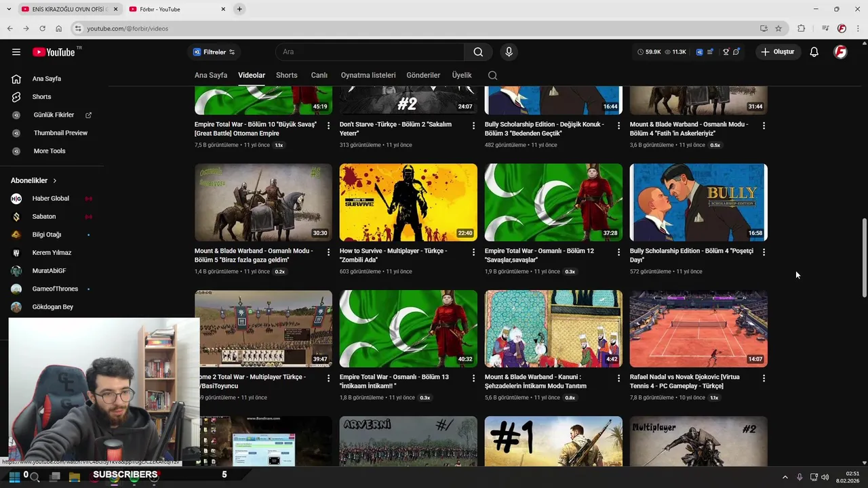868x488 pixels.
Task: Open the Üyelik tab
Action: click(462, 75)
